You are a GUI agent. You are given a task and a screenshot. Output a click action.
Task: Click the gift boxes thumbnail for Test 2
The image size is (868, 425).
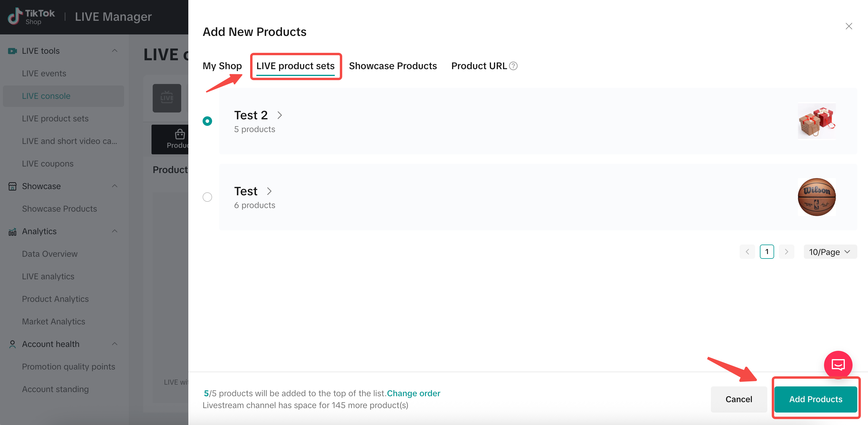click(x=817, y=121)
